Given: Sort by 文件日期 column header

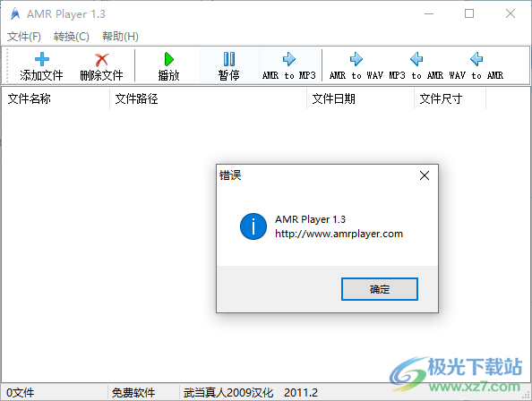Looking at the screenshot, I should [x=360, y=98].
